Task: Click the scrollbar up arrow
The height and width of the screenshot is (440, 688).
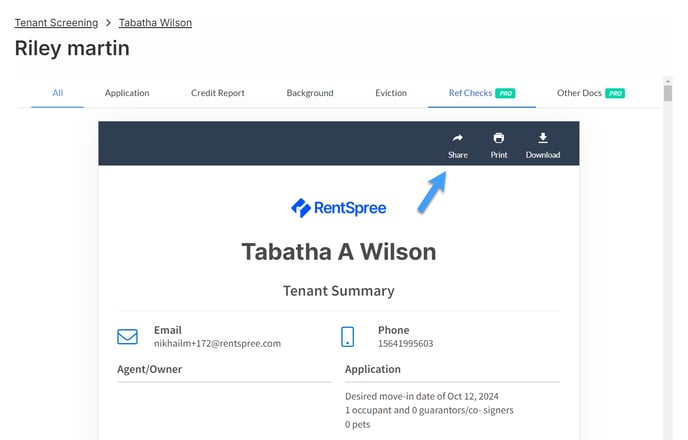Action: (x=668, y=81)
